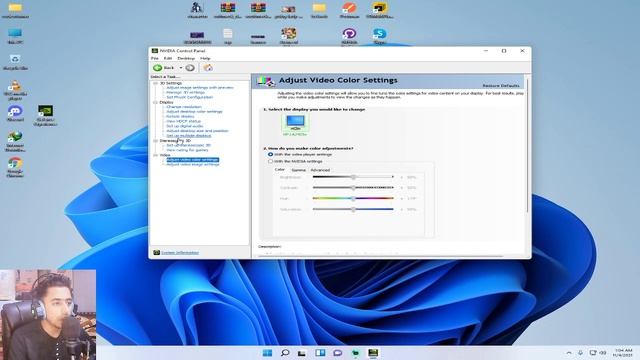Open Search from the taskbar
Image resolution: width=640 pixels, height=360 pixels.
285,353
